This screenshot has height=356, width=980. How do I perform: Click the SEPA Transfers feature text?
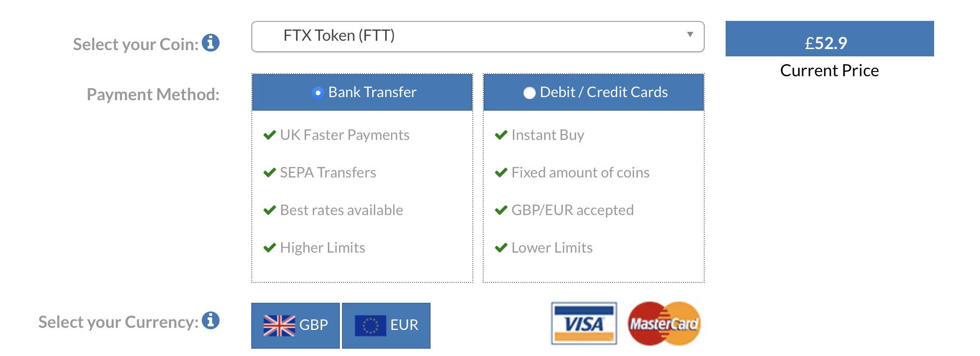328,173
